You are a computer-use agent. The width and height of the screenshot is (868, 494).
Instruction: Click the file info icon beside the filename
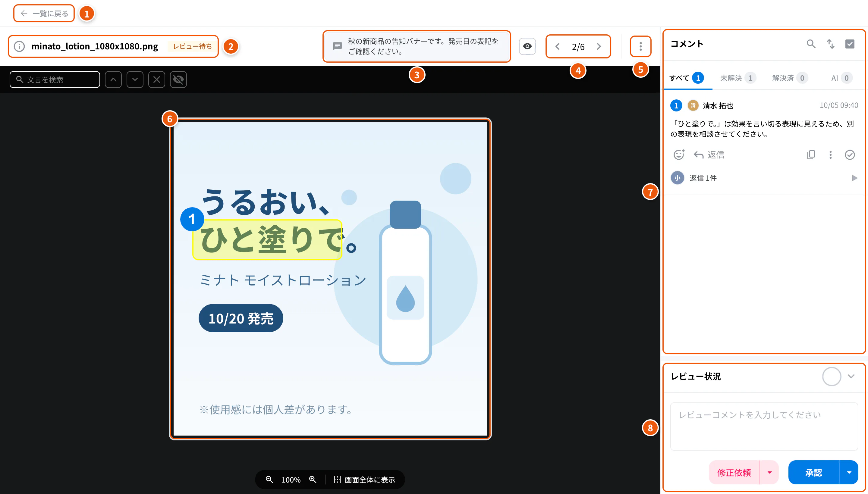[19, 46]
